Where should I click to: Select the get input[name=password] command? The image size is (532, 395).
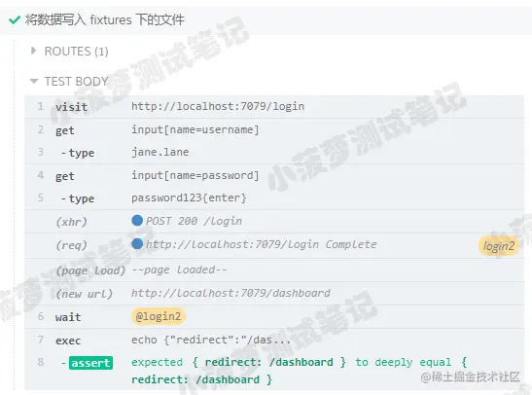click(274, 175)
